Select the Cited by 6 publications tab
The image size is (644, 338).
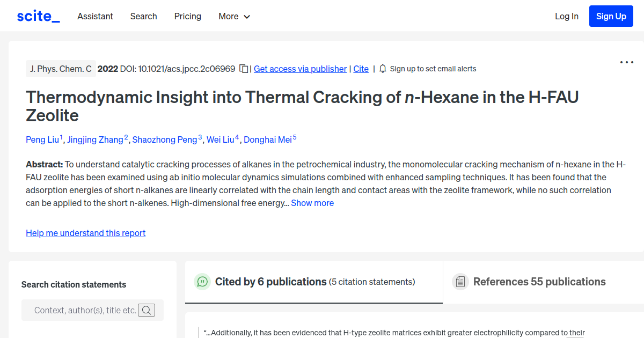tap(270, 281)
